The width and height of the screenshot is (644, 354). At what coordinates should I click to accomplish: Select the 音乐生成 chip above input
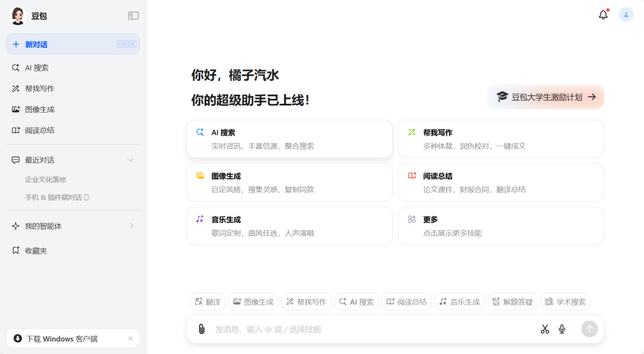(x=460, y=302)
